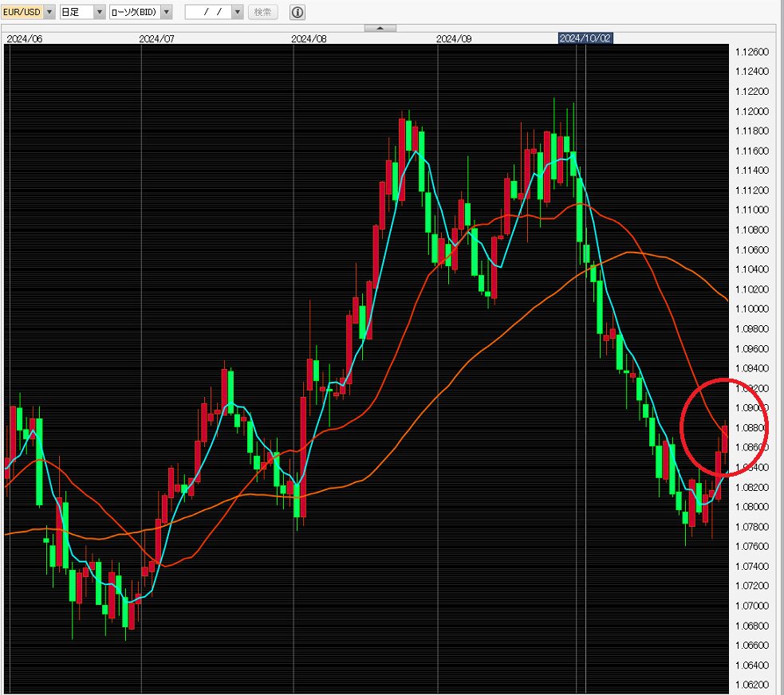
Task: Select the EUR/USD highlighted pair text box
Action: [22, 12]
